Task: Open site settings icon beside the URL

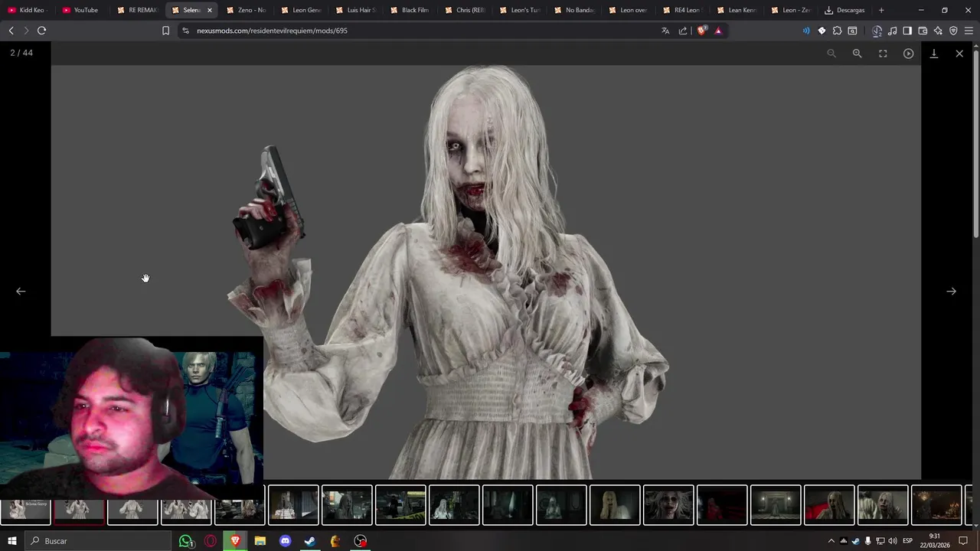Action: (x=185, y=31)
